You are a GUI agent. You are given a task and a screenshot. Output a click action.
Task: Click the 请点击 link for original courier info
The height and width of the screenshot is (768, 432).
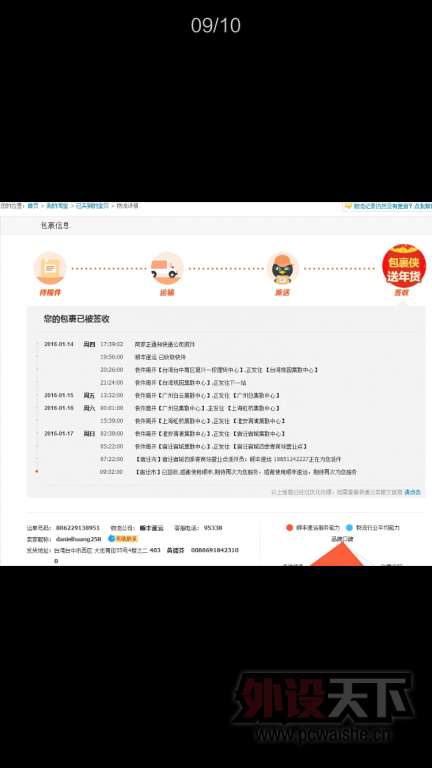click(x=412, y=492)
